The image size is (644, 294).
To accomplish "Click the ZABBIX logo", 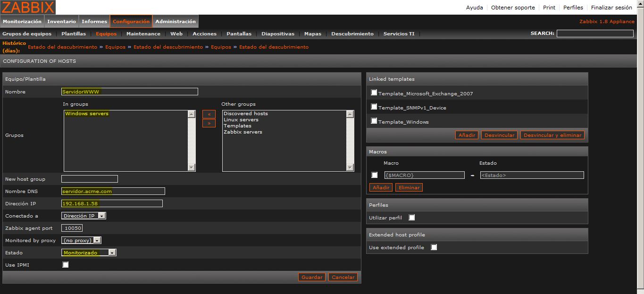I will point(28,7).
